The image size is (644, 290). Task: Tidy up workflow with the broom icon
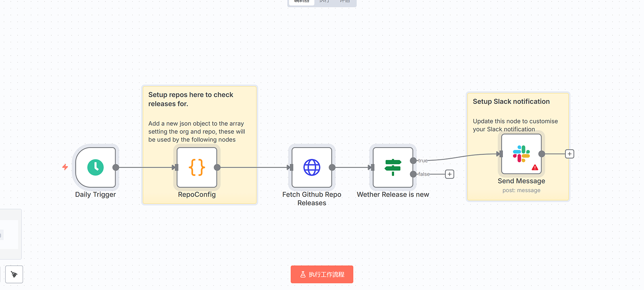coord(14,274)
